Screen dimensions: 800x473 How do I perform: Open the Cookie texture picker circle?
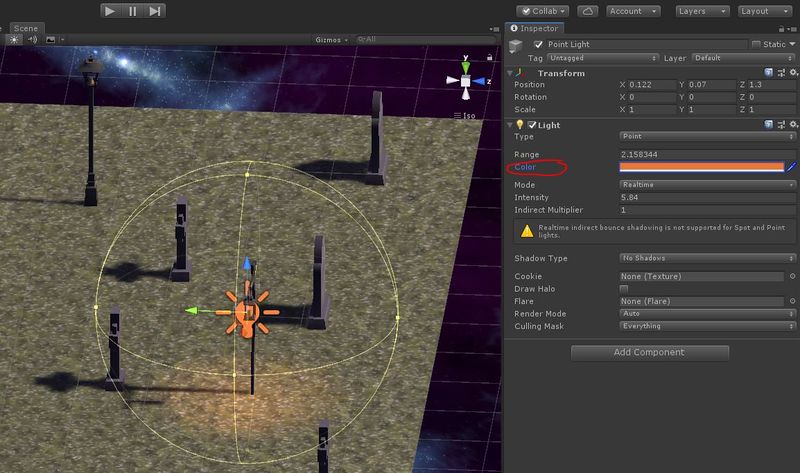[x=792, y=276]
